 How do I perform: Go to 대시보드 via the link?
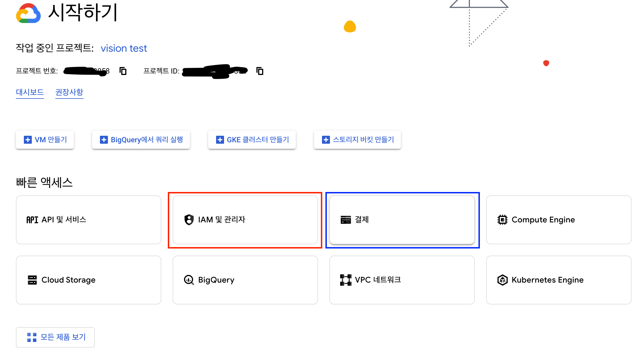[30, 92]
